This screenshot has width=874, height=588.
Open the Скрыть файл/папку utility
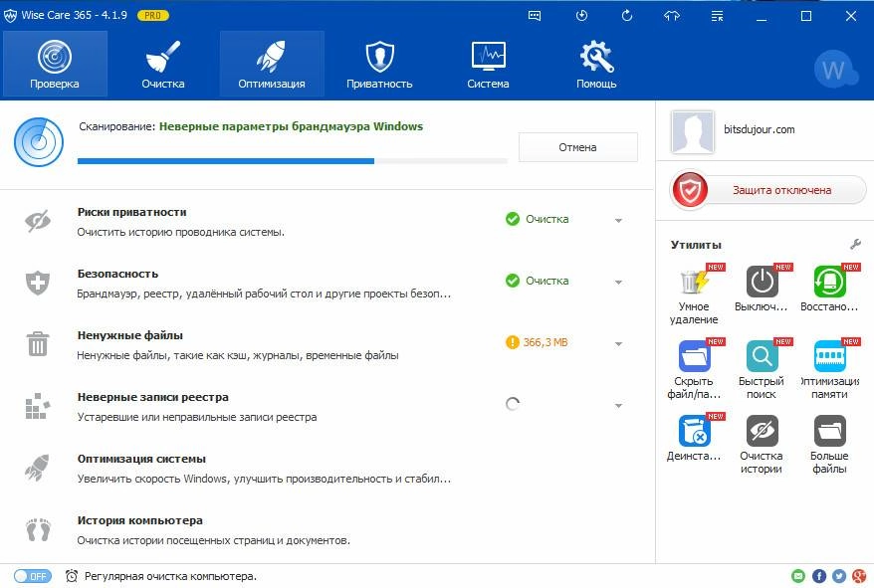tap(694, 370)
